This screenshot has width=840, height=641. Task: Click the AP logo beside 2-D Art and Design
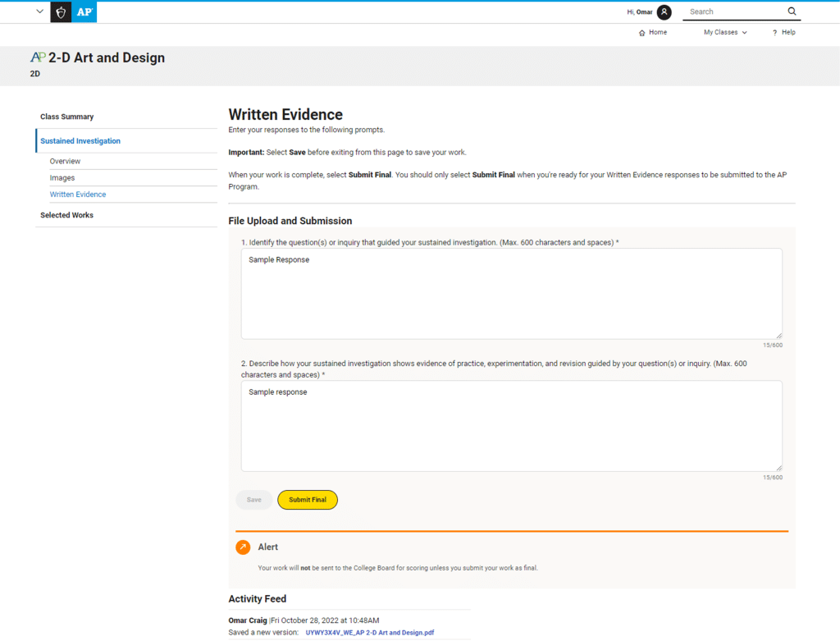pyautogui.click(x=38, y=57)
